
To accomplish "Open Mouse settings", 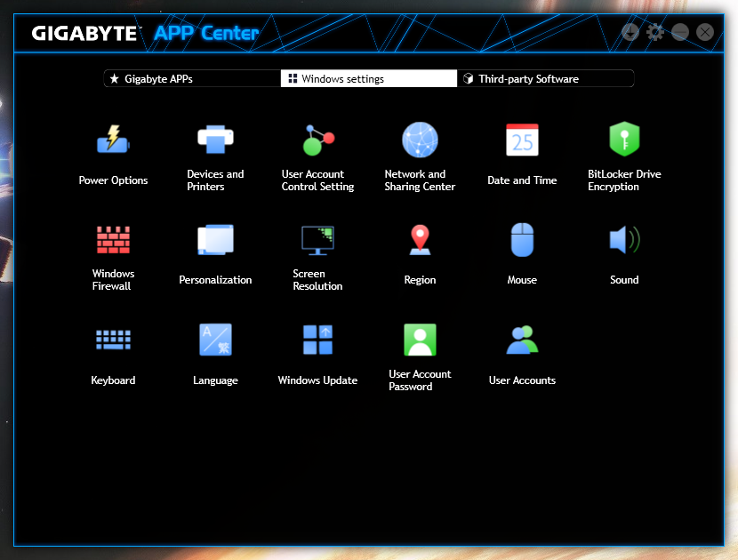I will pyautogui.click(x=522, y=240).
